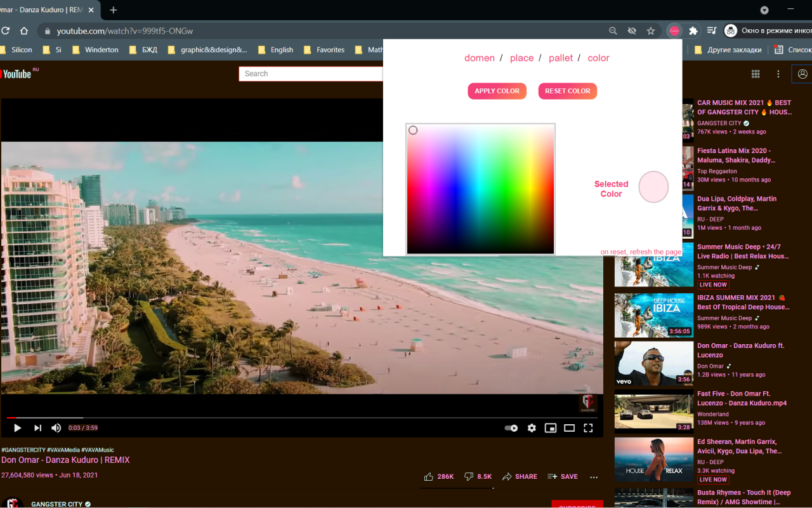
Task: Open the media playback control icon
Action: (712, 30)
